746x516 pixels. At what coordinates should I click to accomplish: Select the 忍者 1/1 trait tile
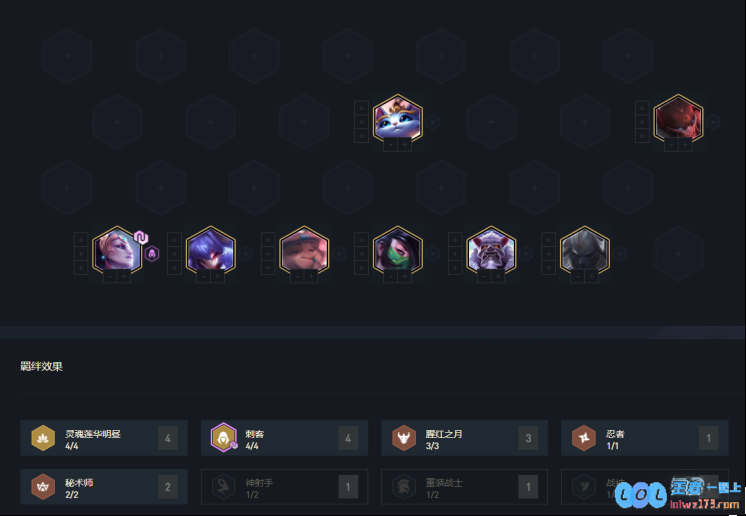click(x=645, y=438)
